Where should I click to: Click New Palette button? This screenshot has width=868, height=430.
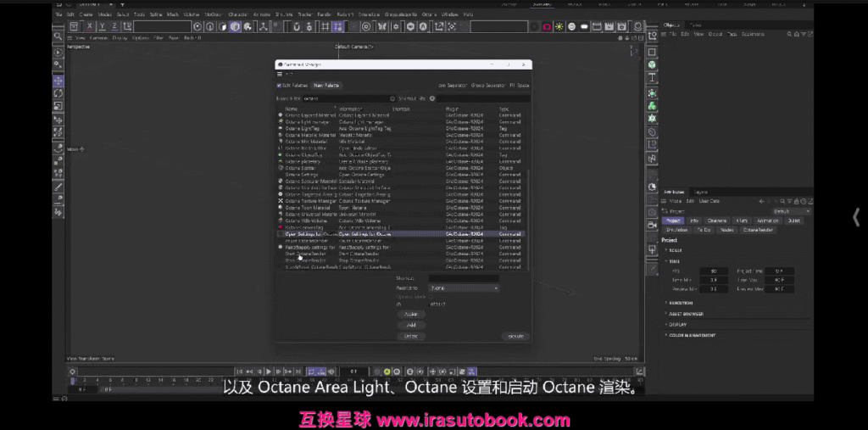click(x=326, y=86)
